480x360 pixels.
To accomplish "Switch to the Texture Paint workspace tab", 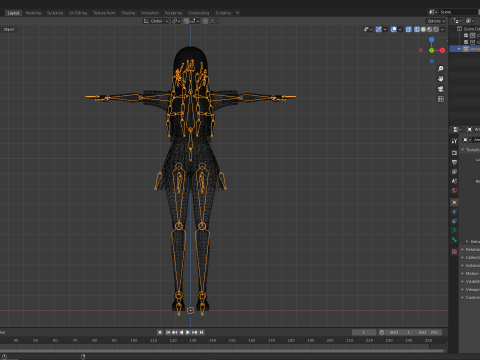I will pos(104,13).
